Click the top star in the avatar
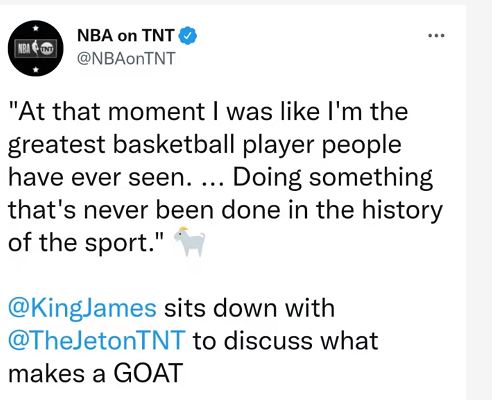Viewport: 492px width, 400px height. click(x=36, y=28)
